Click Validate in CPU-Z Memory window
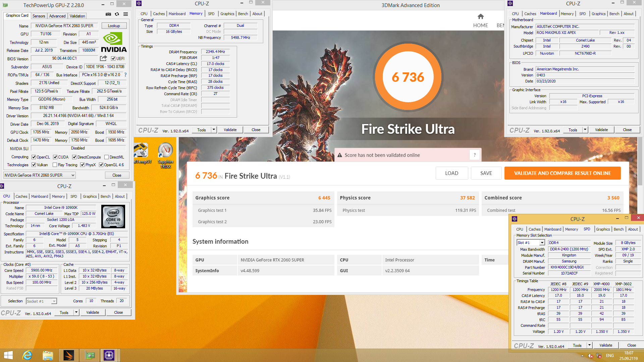This screenshot has height=362, width=644. click(x=230, y=130)
